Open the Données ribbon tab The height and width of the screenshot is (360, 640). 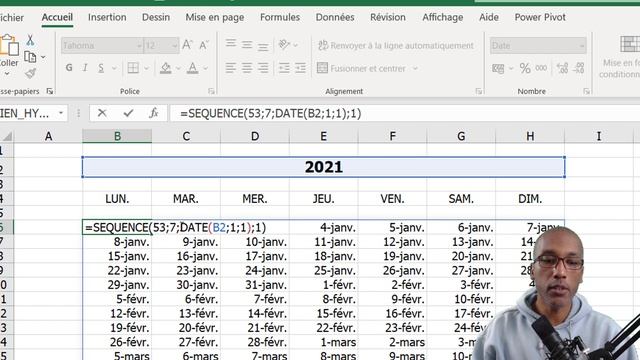pos(335,17)
